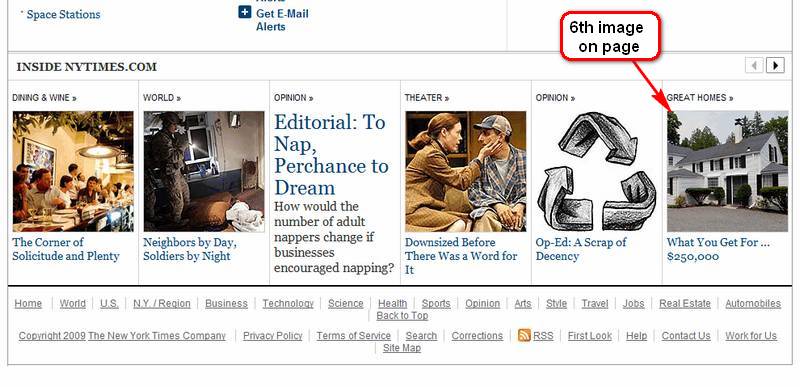Viewport: 800px width, 387px height.
Task: Open Get E-Mail Alerts link
Action: [x=282, y=20]
